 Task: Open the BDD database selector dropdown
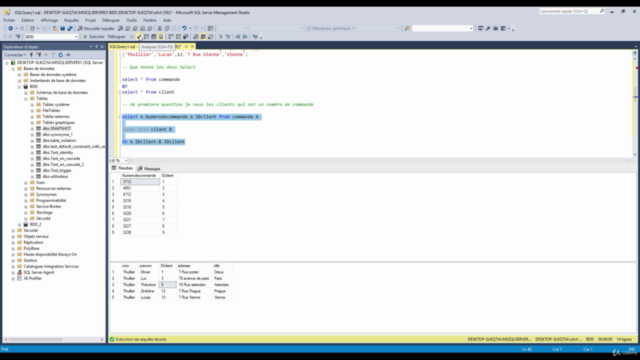tap(76, 37)
